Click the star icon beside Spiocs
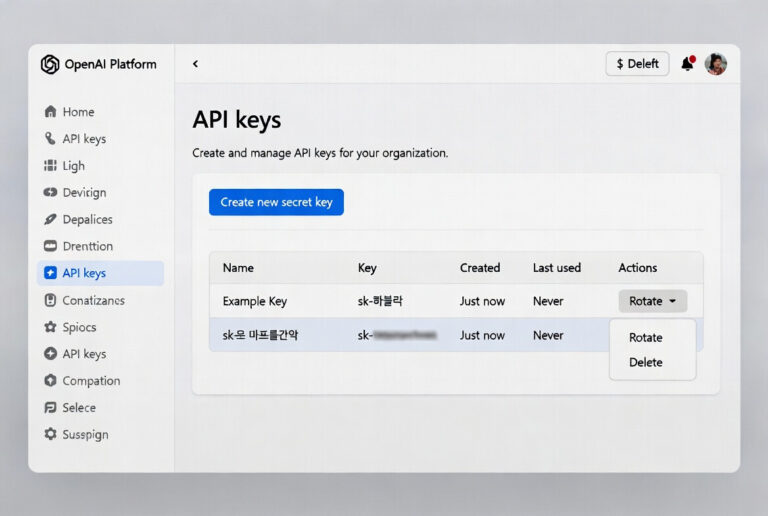The image size is (768, 516). coord(50,327)
